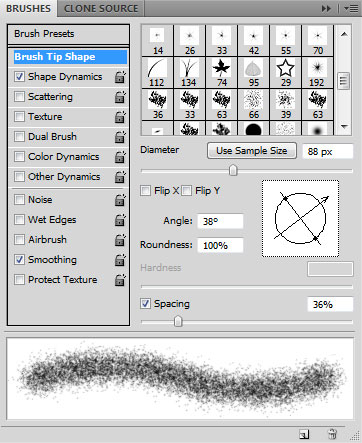Select the 112 curved grass brush
Viewport: 362px width, 443px height.
tap(157, 73)
